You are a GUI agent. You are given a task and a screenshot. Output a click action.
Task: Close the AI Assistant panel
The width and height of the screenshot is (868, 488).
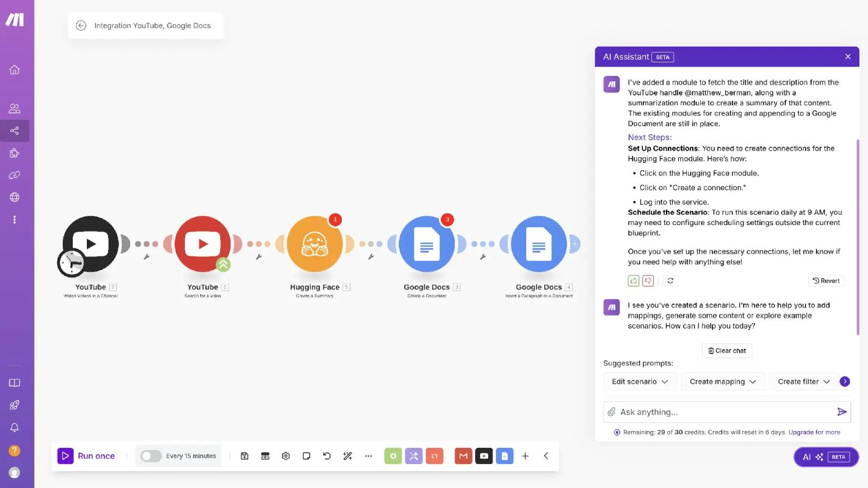click(848, 56)
